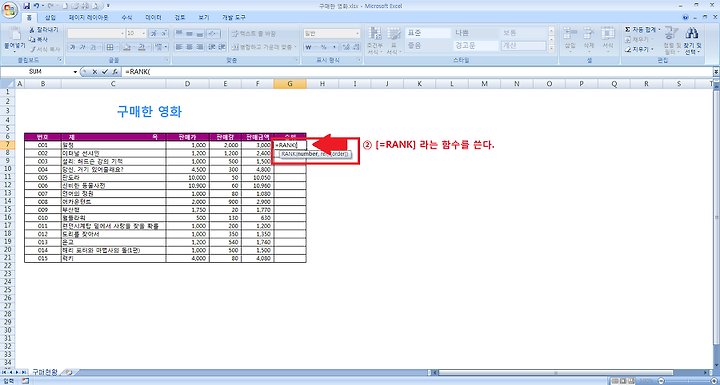The height and width of the screenshot is (385, 720).
Task: Open the Office Button menu
Action: click(x=9, y=9)
